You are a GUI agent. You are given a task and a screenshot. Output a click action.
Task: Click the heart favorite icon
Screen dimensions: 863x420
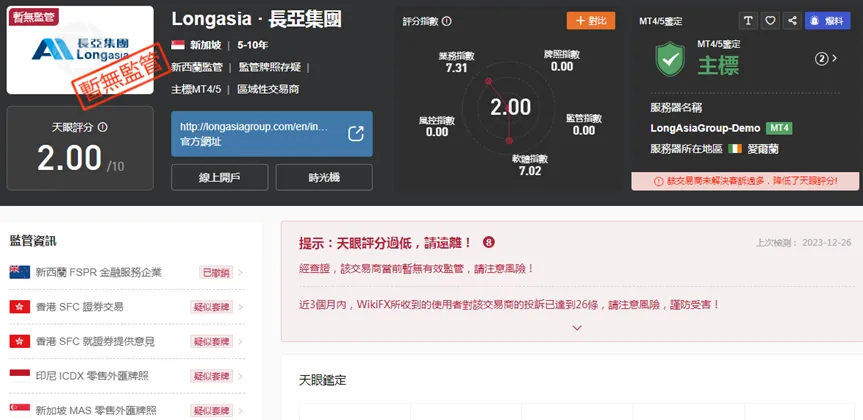click(x=770, y=21)
